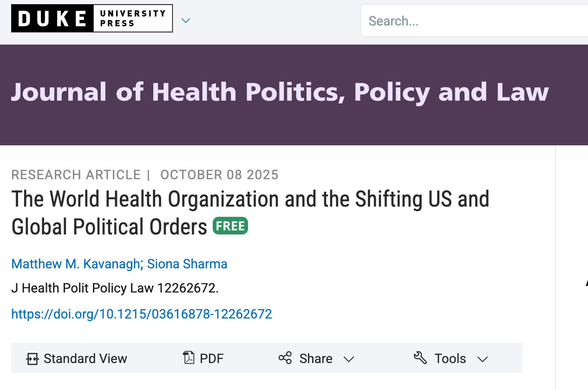Expand the Tools dropdown chevron

click(483, 359)
